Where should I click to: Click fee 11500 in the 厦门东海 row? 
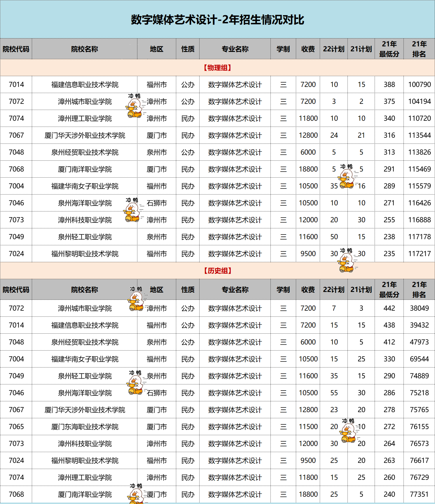tap(308, 427)
